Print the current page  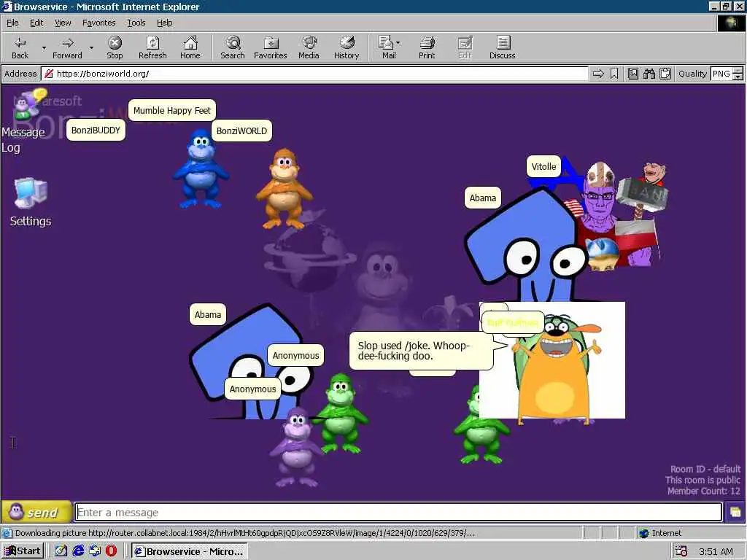click(x=427, y=47)
